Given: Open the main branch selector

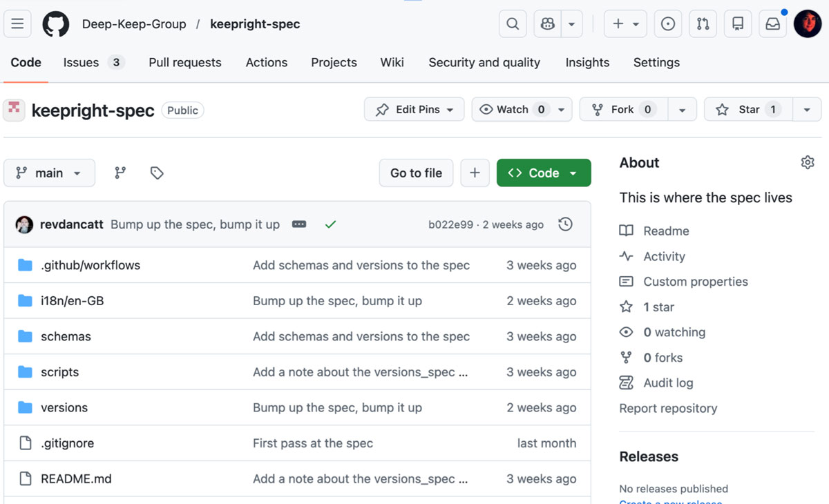Looking at the screenshot, I should click(49, 173).
